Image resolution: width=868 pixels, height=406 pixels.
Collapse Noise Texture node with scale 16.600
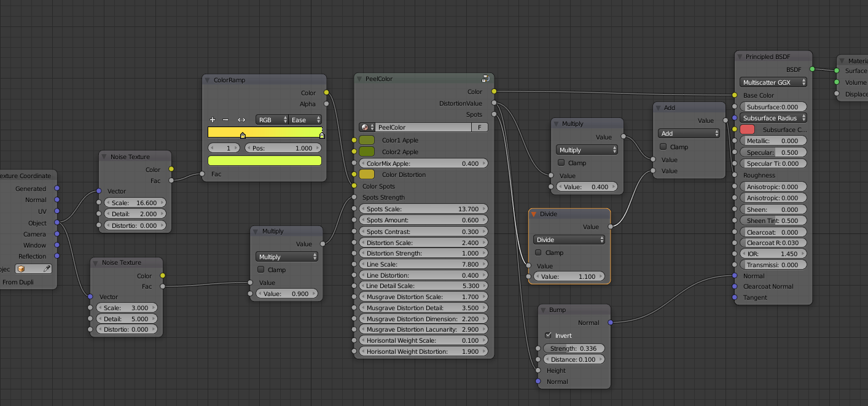pos(104,157)
